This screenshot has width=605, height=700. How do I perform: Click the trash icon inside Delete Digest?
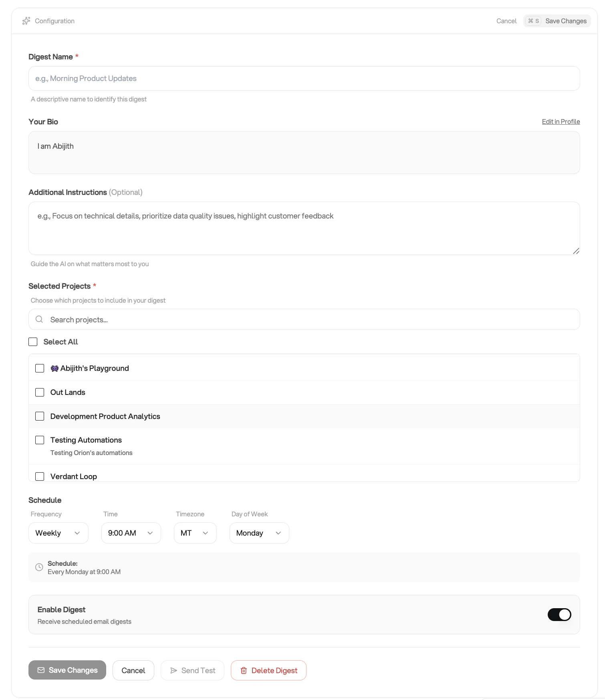pyautogui.click(x=244, y=670)
